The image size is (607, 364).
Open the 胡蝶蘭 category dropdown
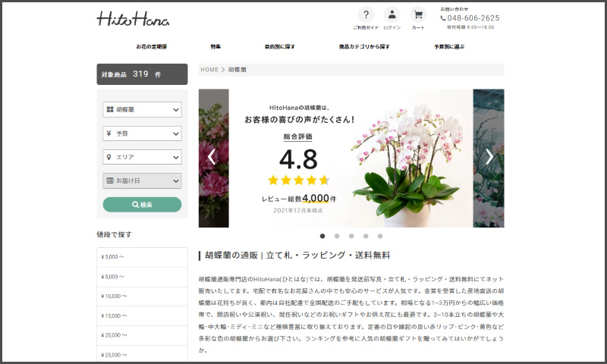click(142, 110)
